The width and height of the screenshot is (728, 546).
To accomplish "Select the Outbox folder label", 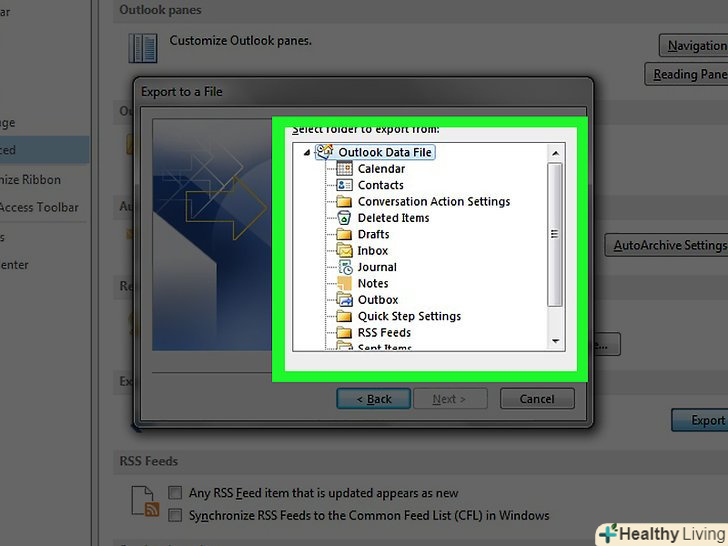I will pyautogui.click(x=378, y=299).
